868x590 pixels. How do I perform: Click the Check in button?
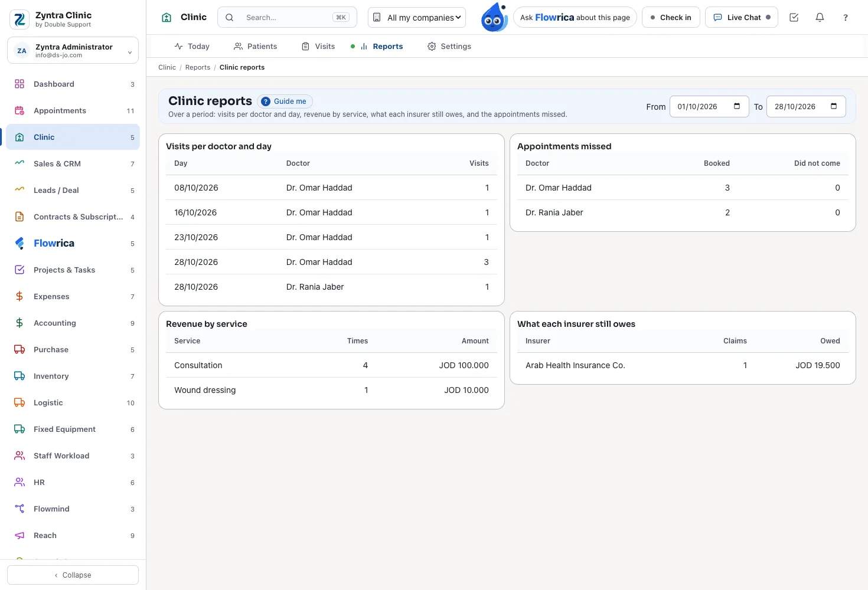point(671,18)
